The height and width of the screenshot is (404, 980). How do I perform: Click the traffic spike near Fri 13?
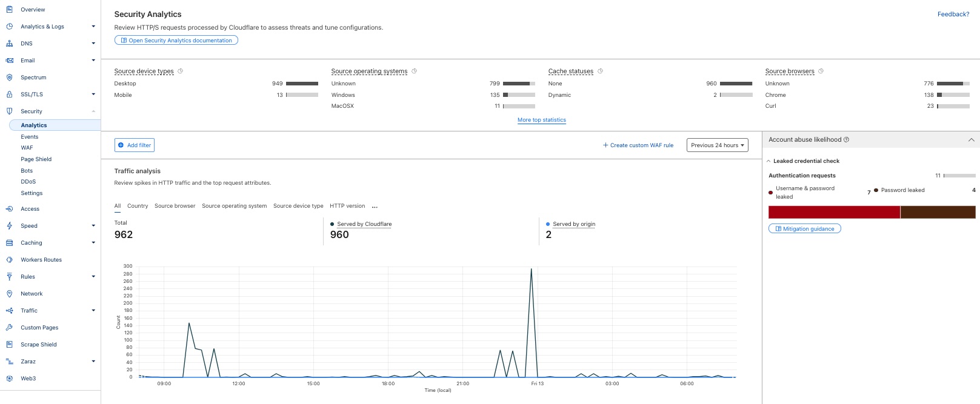(x=532, y=270)
